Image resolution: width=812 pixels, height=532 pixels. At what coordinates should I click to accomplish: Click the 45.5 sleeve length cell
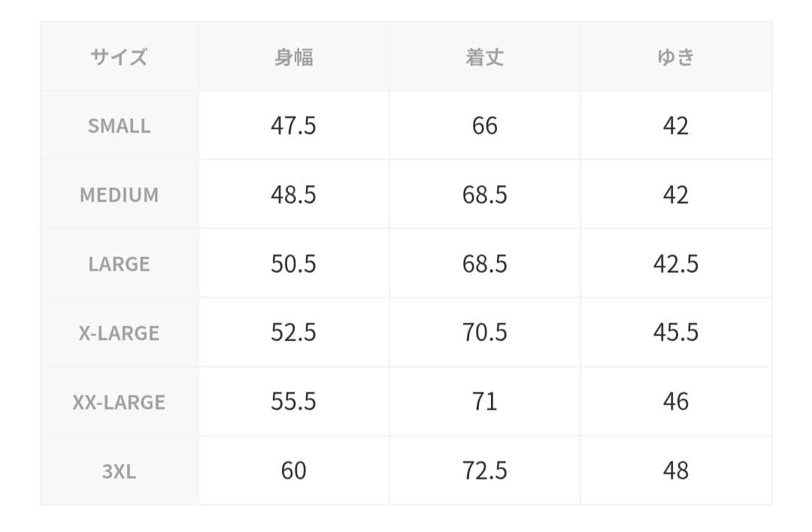[675, 333]
